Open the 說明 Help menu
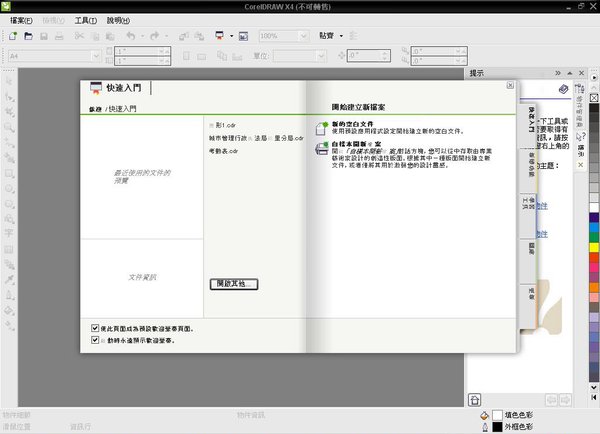600x434 pixels. [x=118, y=21]
